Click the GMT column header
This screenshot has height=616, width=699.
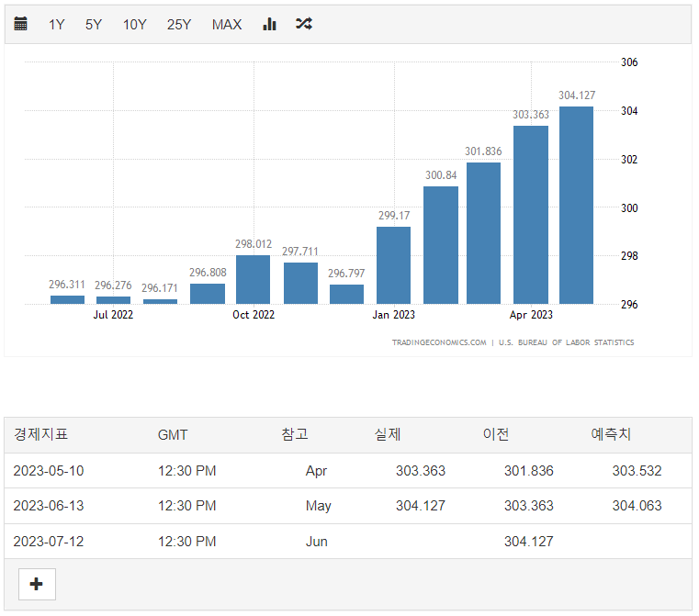(173, 435)
